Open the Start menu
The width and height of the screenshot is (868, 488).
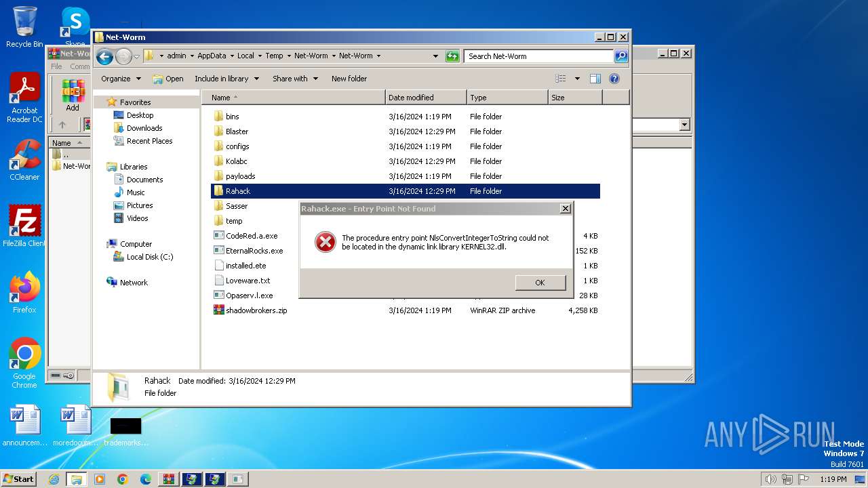(x=18, y=479)
